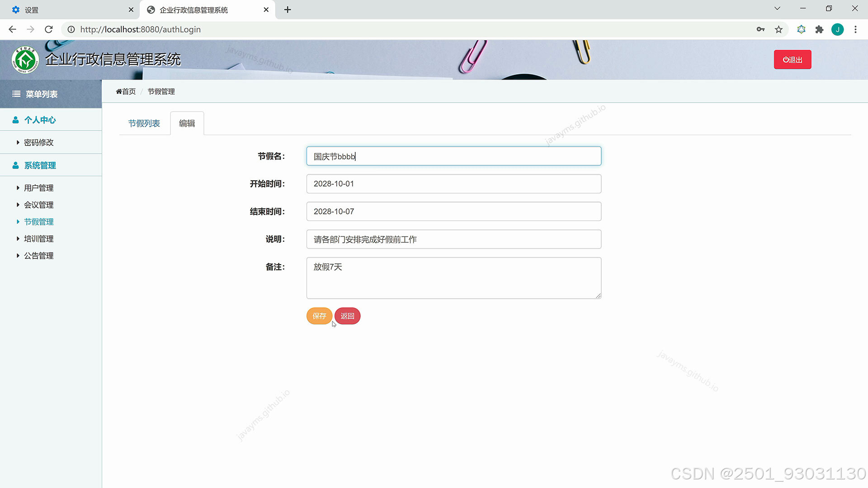Minimize the browser window
The image size is (868, 488).
coord(803,9)
